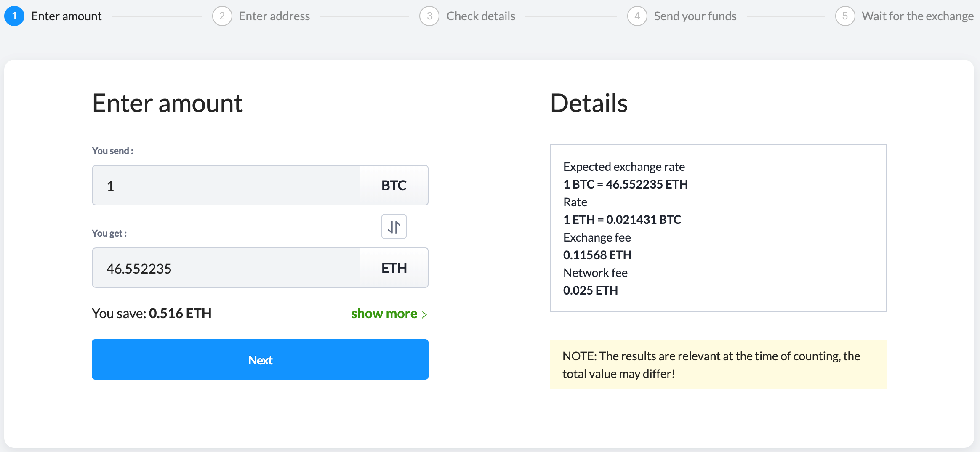Go to the Enter address step
Screen dimensions: 980x452
[274, 16]
